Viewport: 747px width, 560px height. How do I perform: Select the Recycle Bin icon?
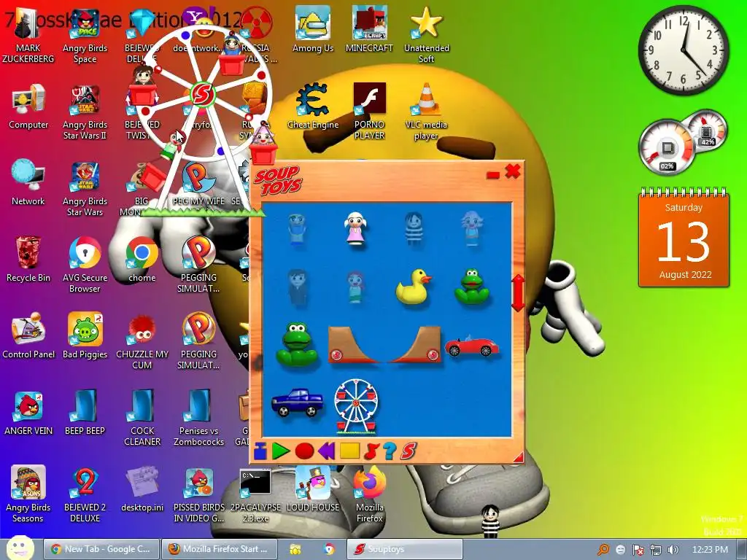tap(28, 260)
